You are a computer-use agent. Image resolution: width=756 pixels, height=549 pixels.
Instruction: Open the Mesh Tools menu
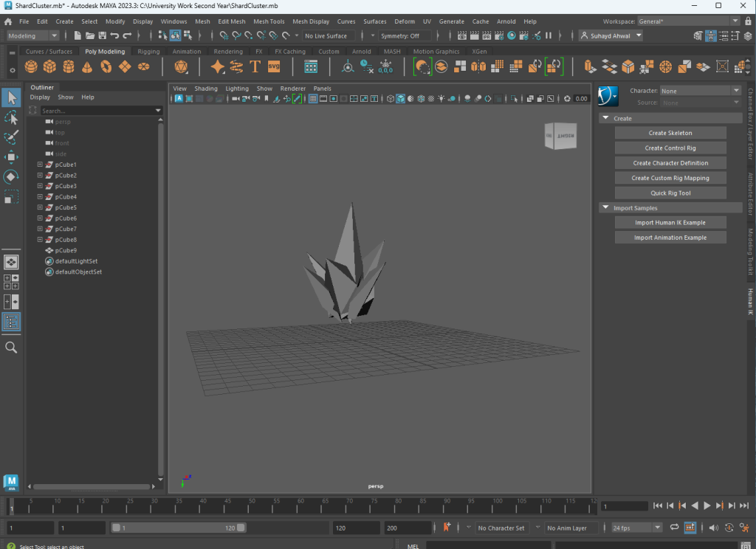click(269, 21)
